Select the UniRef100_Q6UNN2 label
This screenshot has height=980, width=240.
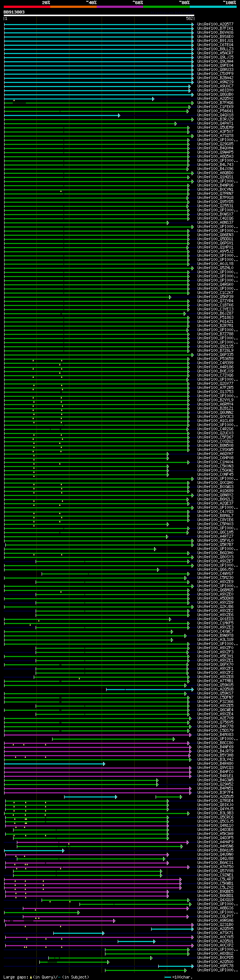tap(215, 413)
